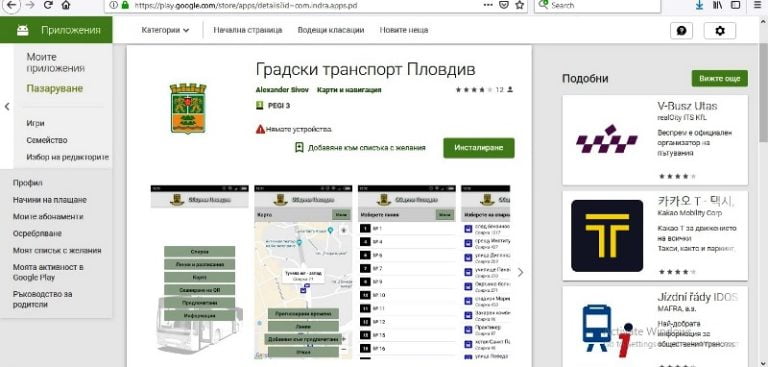Screen dimensions: 768x367
Task: Open Kakao Mobility Corp developer link
Action: pyautogui.click(x=689, y=213)
